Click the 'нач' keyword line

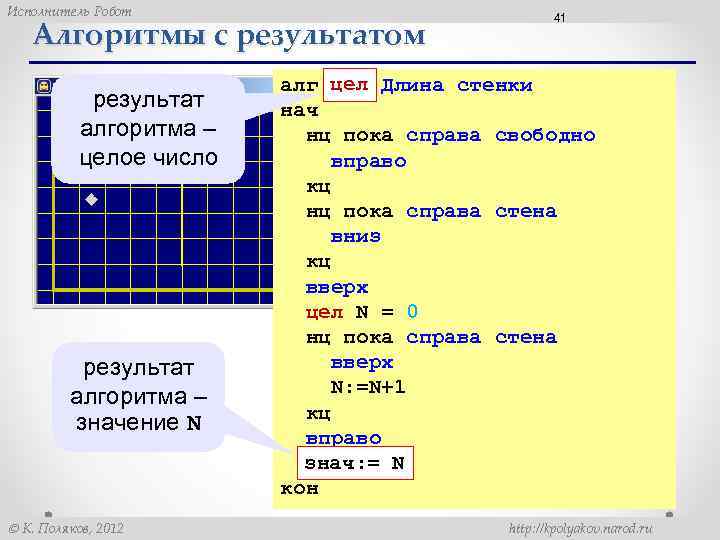[299, 111]
